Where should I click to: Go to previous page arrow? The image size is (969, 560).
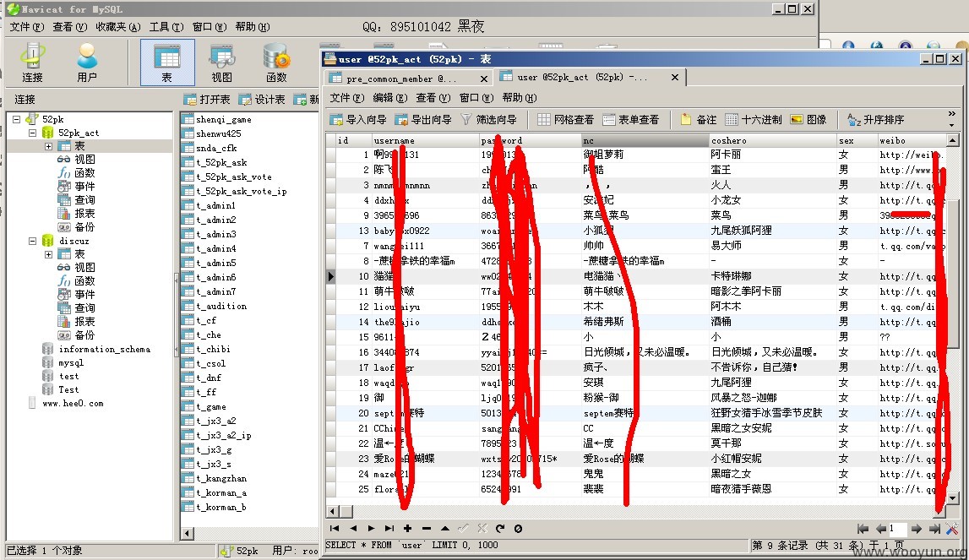pos(880,529)
